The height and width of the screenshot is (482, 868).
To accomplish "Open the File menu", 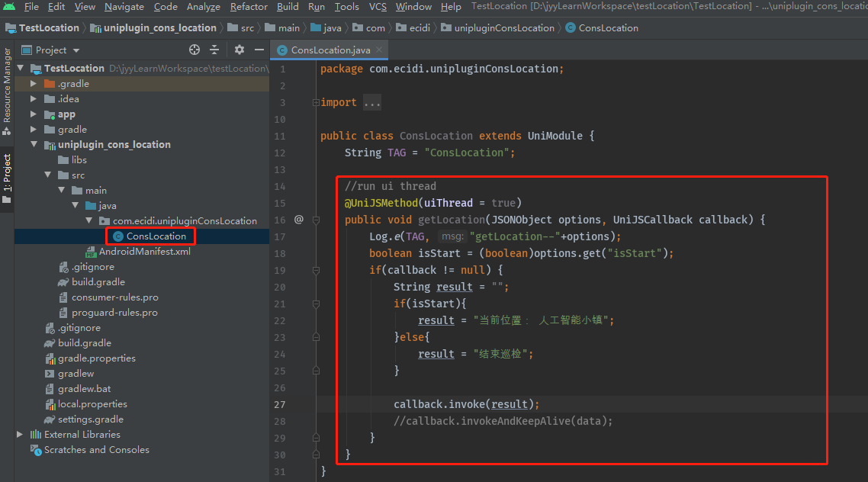I will [x=31, y=7].
